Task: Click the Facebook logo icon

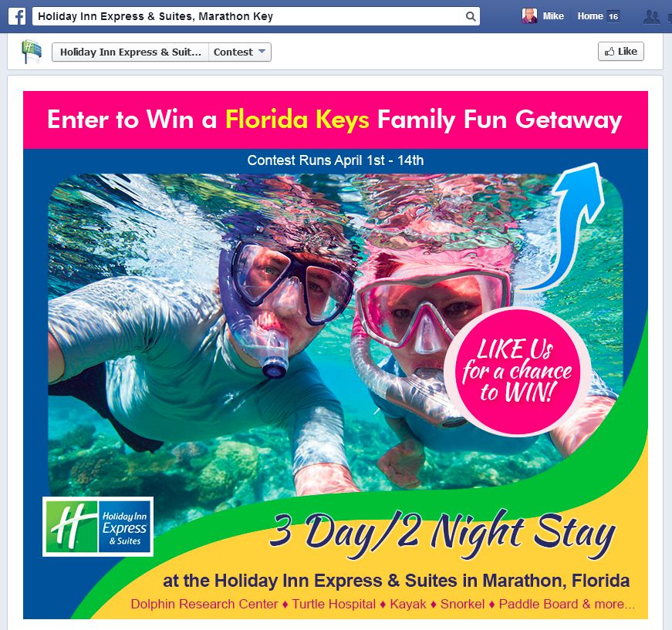Action: (x=17, y=16)
